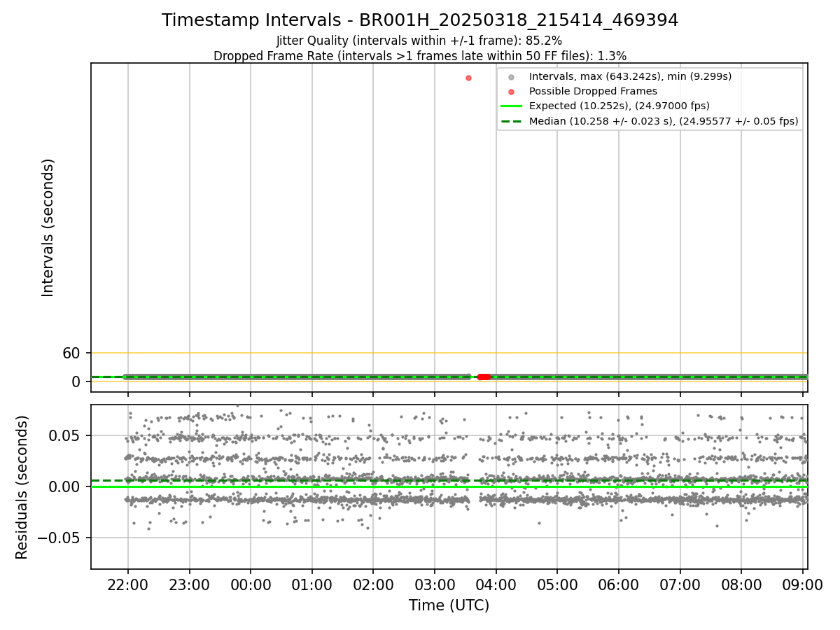Click the outlier red dropped-frame point near 03:30
The height and width of the screenshot is (630, 840).
tap(468, 78)
